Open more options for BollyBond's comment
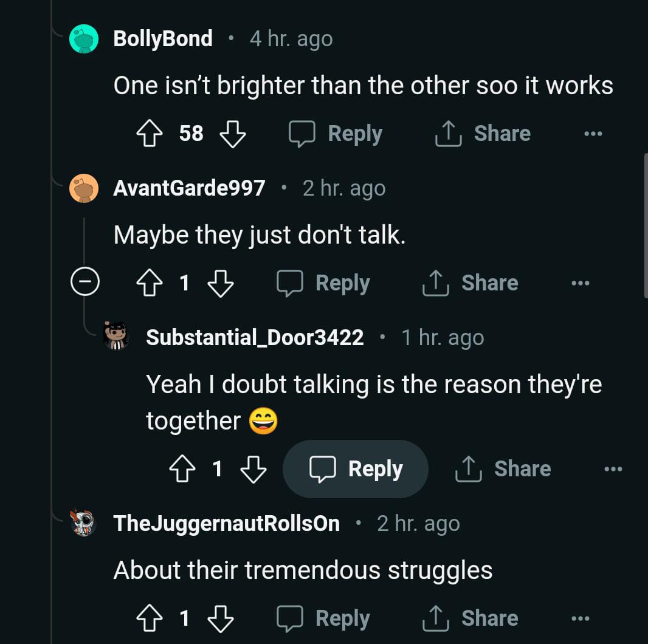 pos(593,134)
